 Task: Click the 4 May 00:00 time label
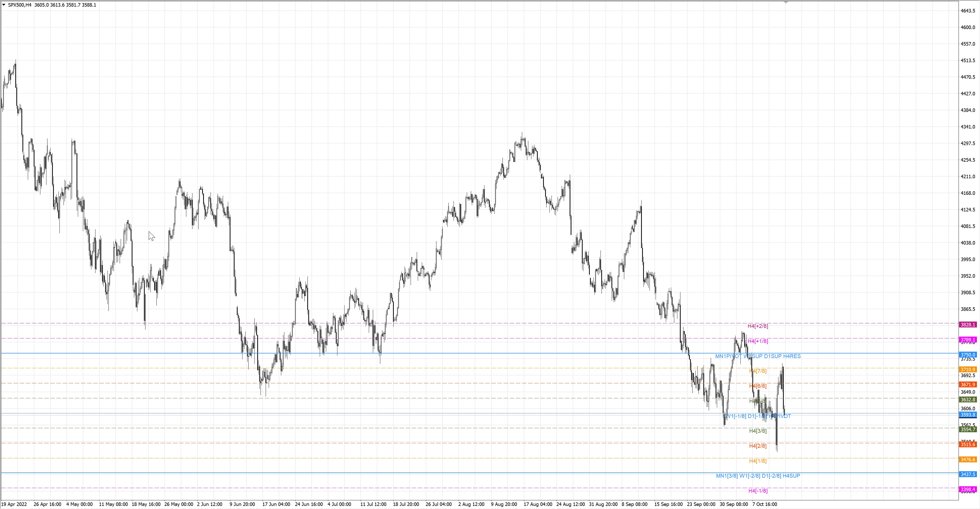click(x=80, y=504)
